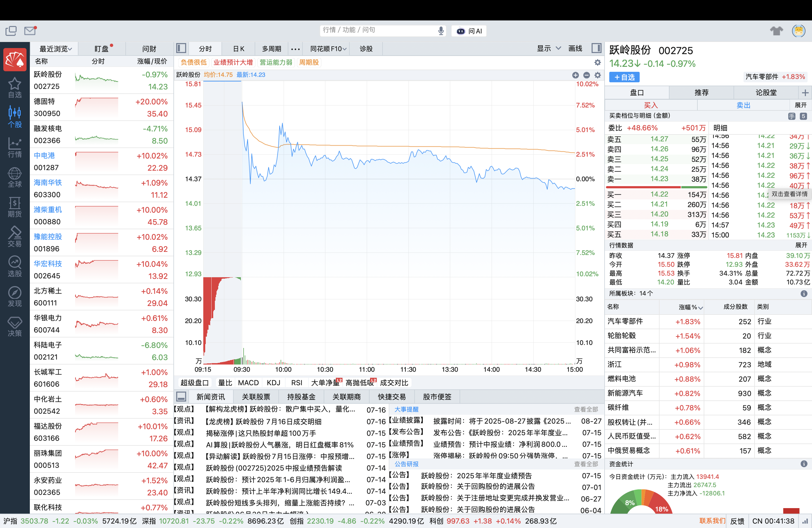This screenshot has height=528, width=812.
Task: Zoom in chart with plus icon
Action: [575, 75]
